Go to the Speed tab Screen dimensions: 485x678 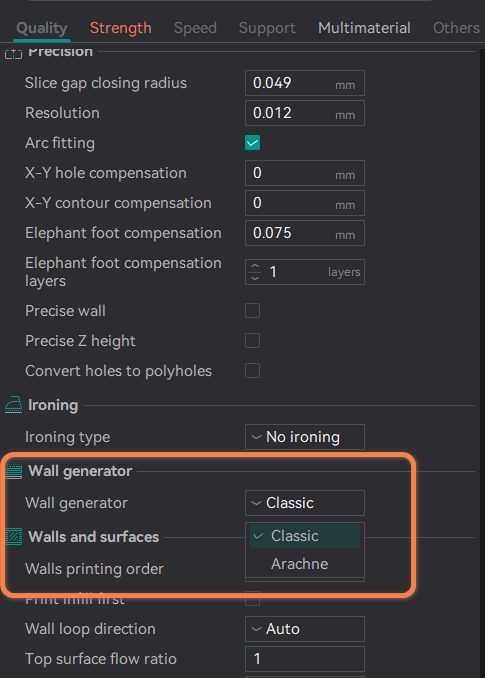(195, 28)
